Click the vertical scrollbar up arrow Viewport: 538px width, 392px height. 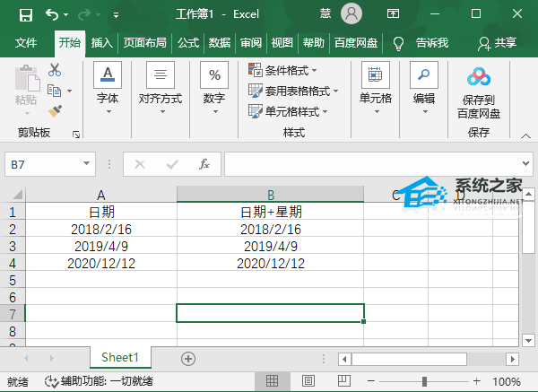point(528,195)
